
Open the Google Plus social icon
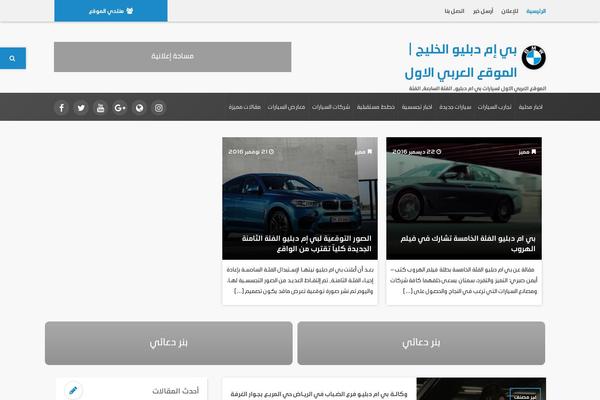click(120, 108)
